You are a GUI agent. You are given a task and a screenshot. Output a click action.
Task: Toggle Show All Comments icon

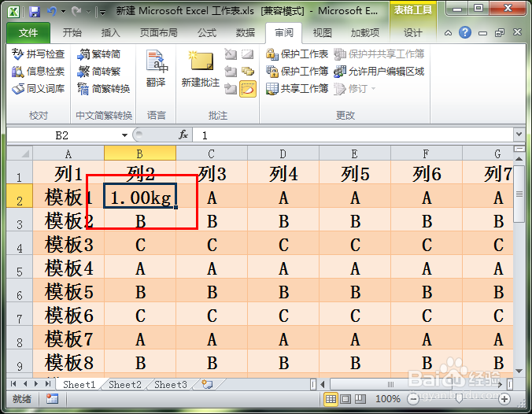(248, 72)
